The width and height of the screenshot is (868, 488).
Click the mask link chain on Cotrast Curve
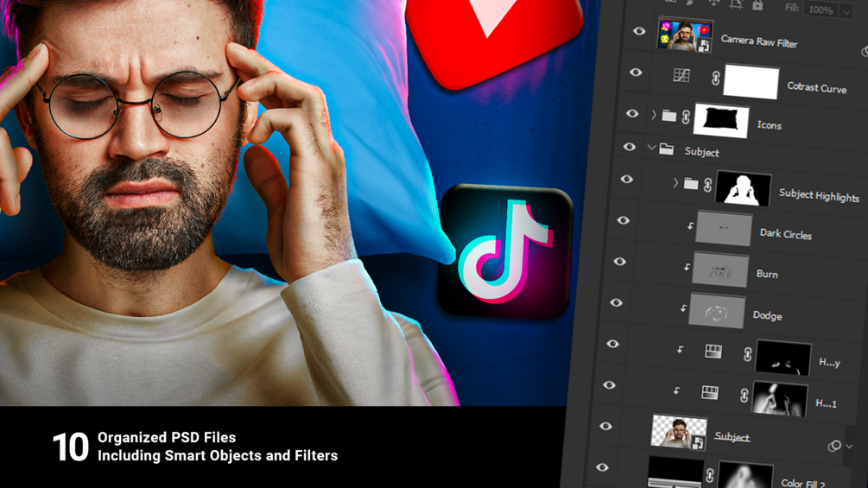point(715,78)
